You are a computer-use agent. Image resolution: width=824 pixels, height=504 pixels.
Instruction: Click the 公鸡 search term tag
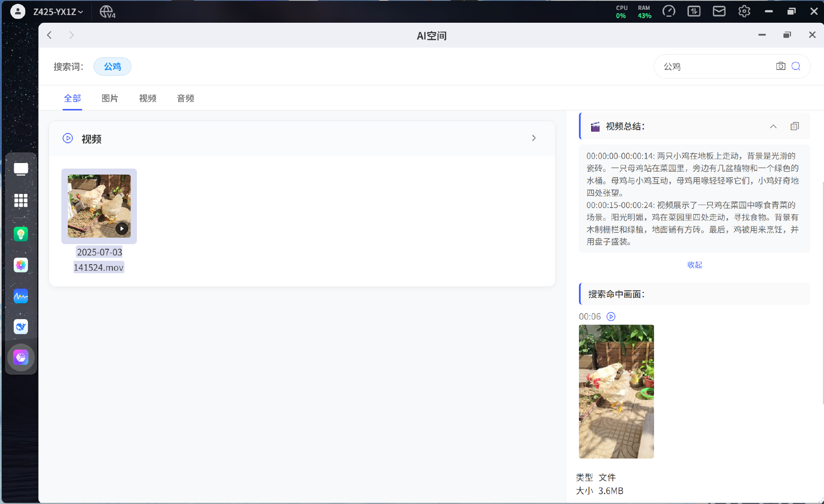(112, 66)
